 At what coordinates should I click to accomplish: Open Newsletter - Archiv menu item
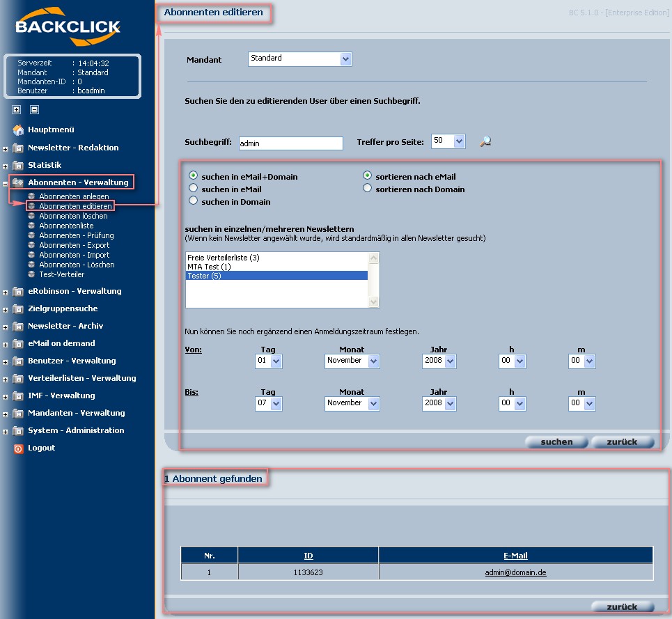(65, 326)
